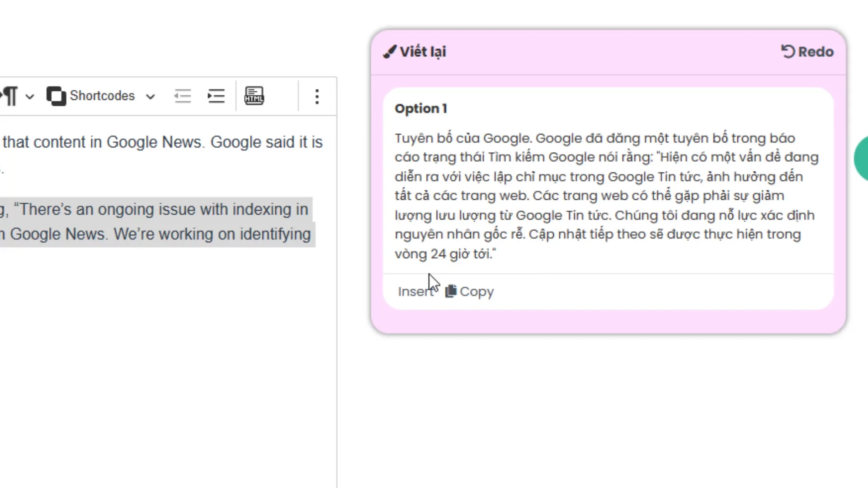This screenshot has width=868, height=488.
Task: Click the green circular button at right edge
Action: pyautogui.click(x=861, y=159)
